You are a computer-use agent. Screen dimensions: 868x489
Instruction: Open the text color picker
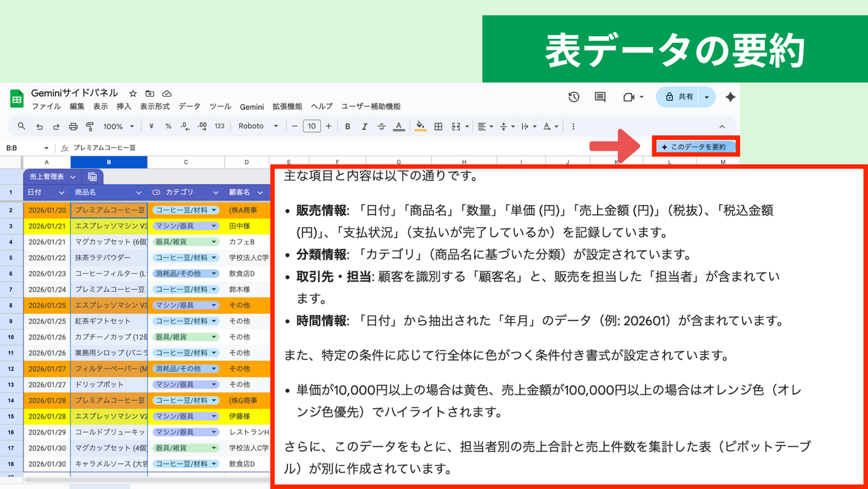[398, 126]
